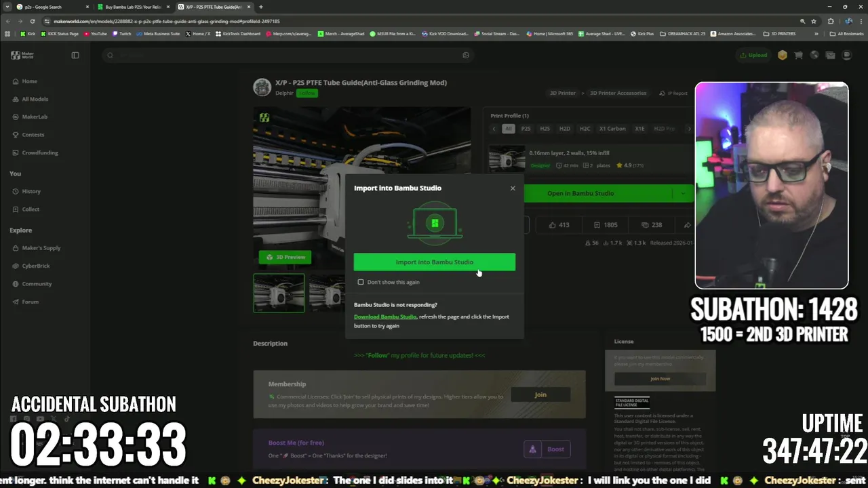Select the P2S printer filter tab
The image size is (868, 488).
coord(526,129)
